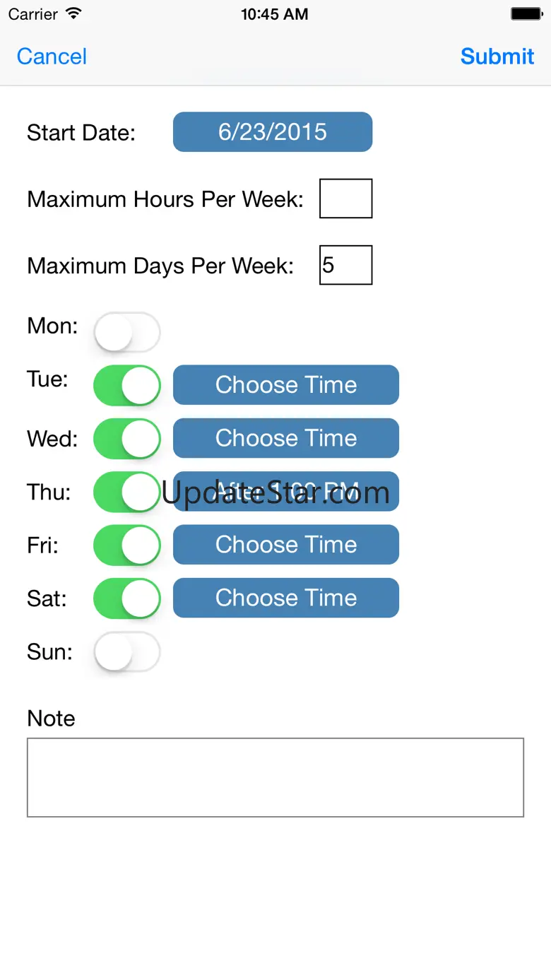Viewport: 551px width, 980px height.
Task: Choose Time for Tuesday
Action: pos(285,385)
